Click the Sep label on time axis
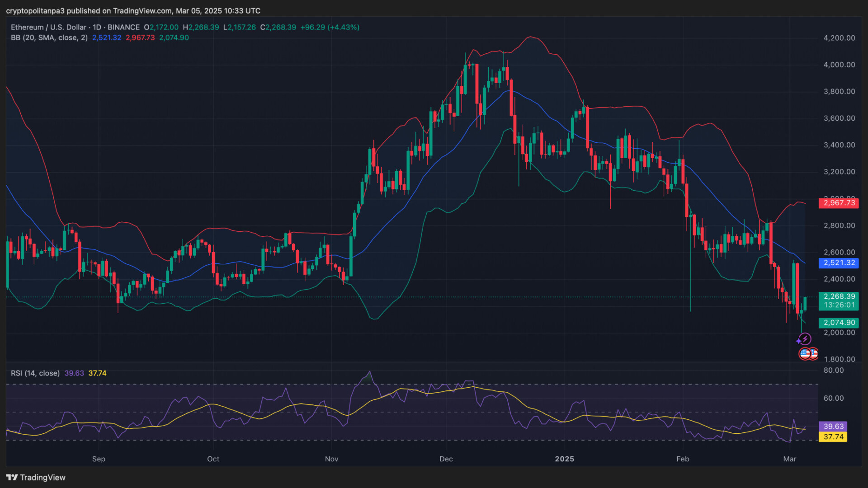 click(x=99, y=459)
